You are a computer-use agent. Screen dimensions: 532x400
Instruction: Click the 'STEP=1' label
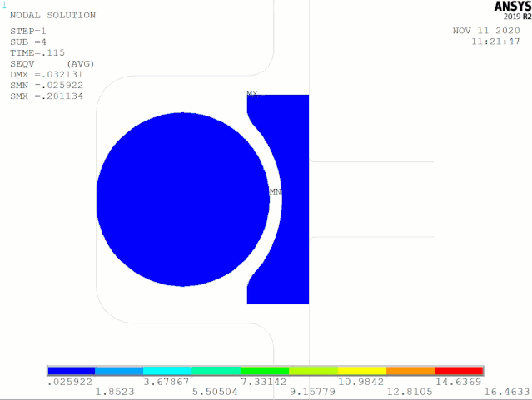[28, 32]
